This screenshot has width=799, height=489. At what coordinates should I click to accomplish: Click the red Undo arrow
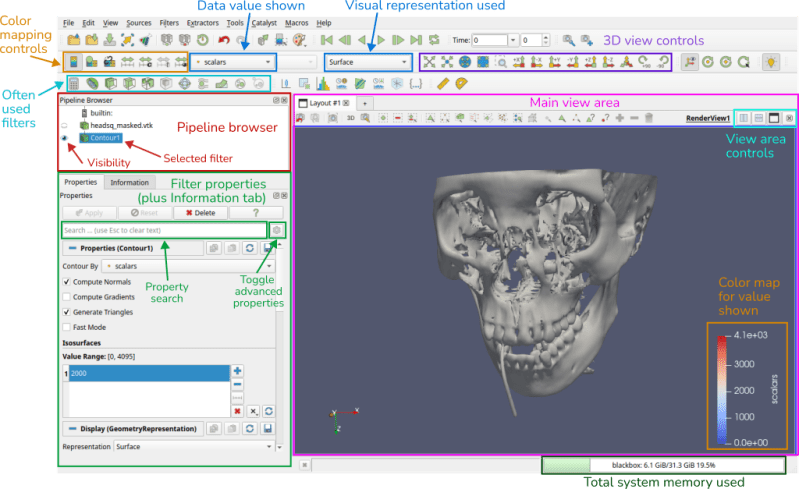coord(224,40)
